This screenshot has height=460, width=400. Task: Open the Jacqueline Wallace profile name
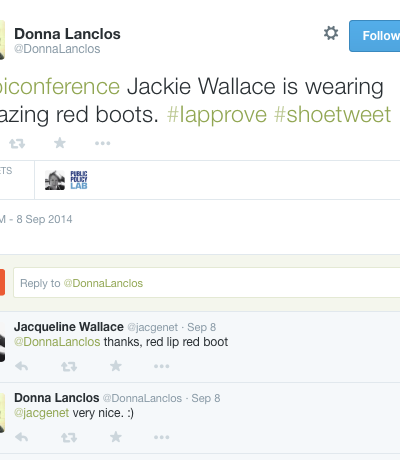pyautogui.click(x=69, y=327)
